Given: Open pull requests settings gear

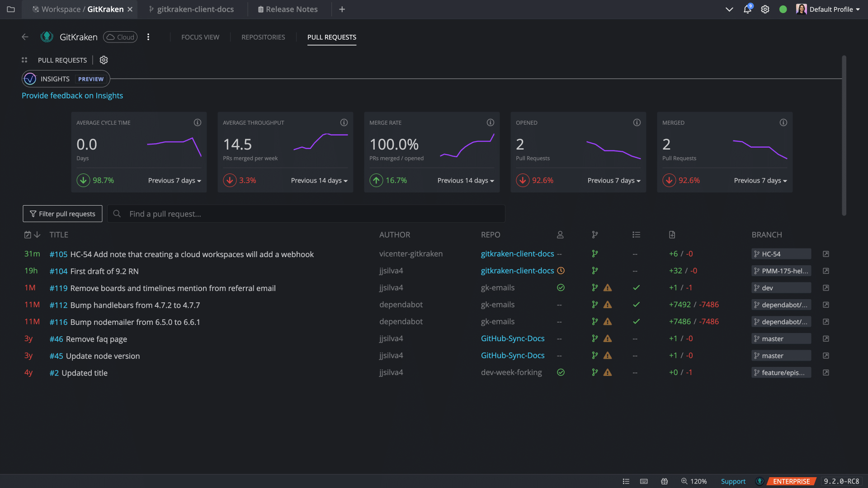Looking at the screenshot, I should (104, 60).
